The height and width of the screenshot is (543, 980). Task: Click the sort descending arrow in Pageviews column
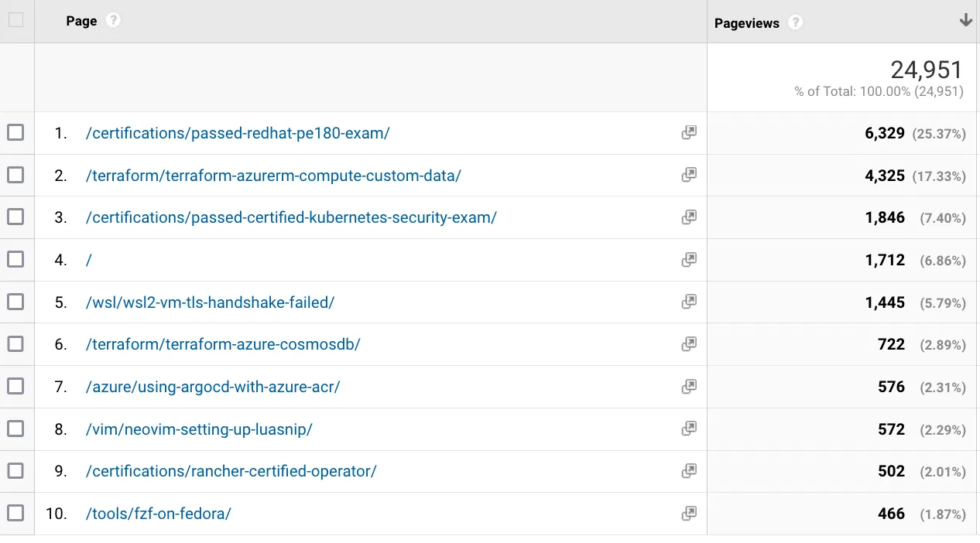(x=965, y=21)
